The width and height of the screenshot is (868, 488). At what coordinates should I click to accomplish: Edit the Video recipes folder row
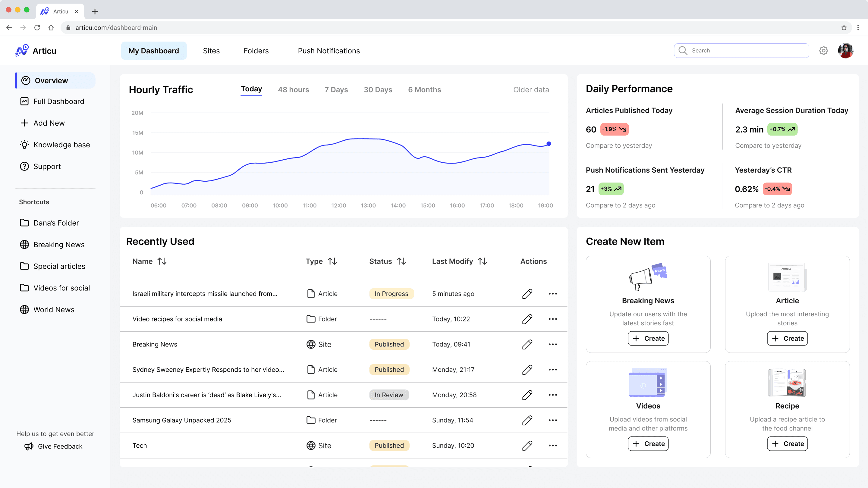527,319
